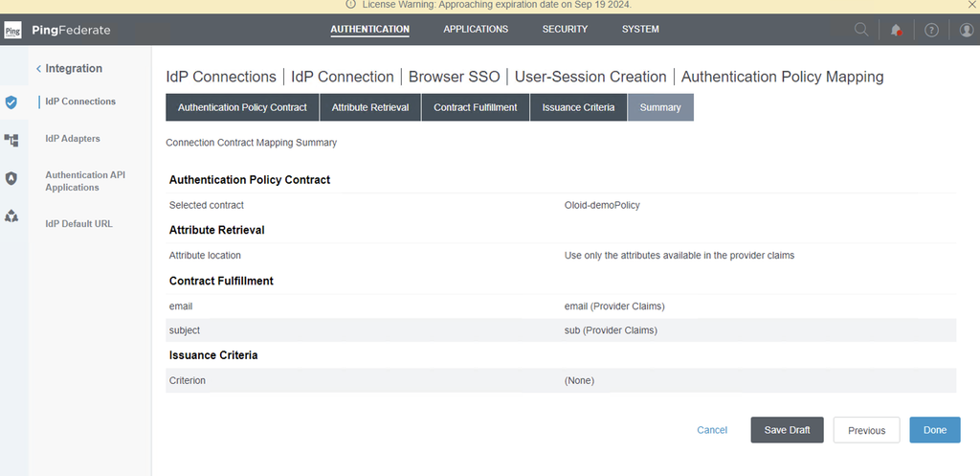The width and height of the screenshot is (980, 476).
Task: Click 'sub (Provider Claims)' value
Action: [x=611, y=330]
